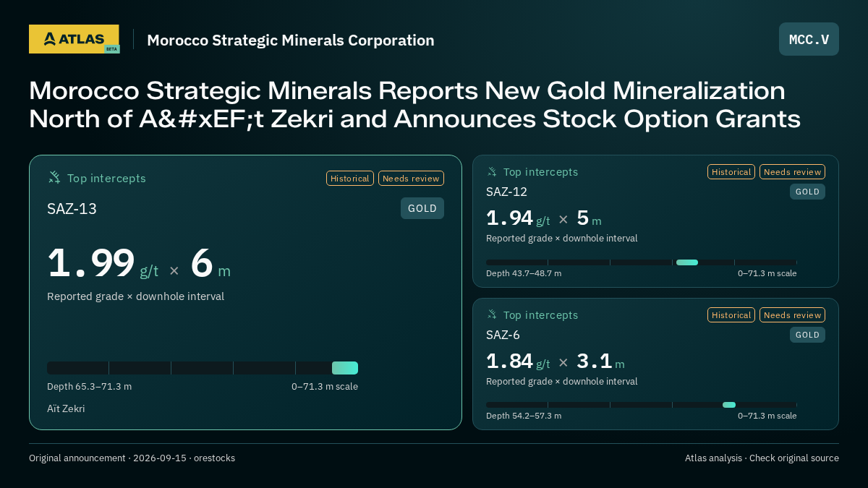
Task: Click the Historical tag on the SAZ-13 card
Action: click(x=350, y=179)
